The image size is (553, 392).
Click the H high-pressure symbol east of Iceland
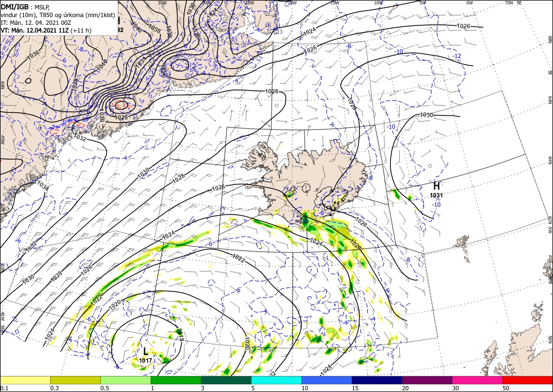pos(436,186)
